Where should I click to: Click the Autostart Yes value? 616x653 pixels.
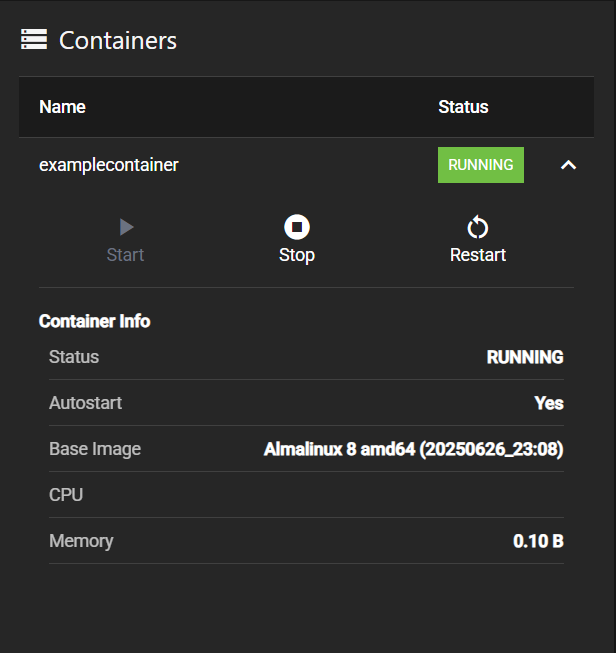coord(549,404)
